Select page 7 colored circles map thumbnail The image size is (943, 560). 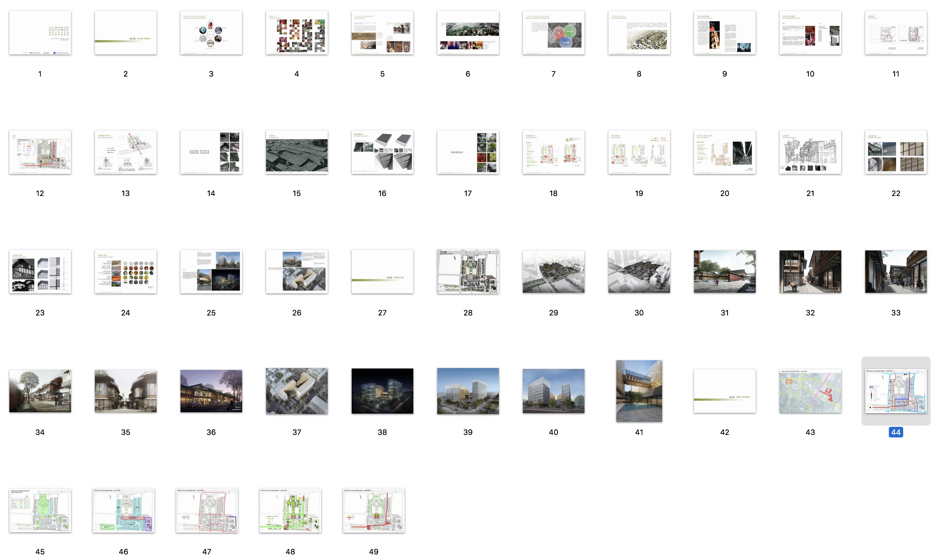coord(553,32)
